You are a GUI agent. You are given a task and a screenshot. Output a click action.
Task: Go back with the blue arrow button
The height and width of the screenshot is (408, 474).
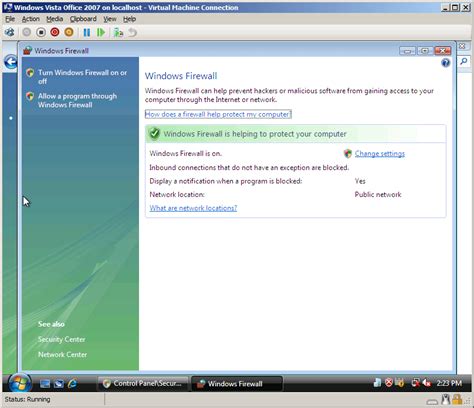(11, 62)
